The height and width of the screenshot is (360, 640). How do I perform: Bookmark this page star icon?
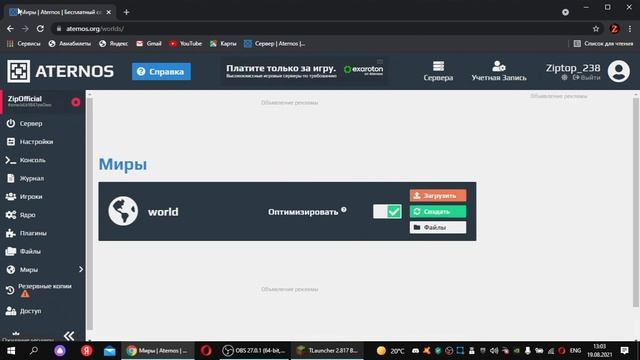(x=596, y=29)
